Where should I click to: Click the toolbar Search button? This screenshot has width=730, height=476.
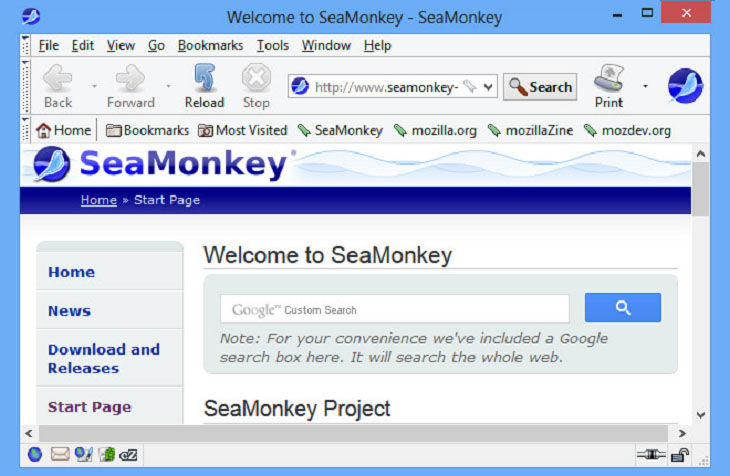click(x=540, y=87)
